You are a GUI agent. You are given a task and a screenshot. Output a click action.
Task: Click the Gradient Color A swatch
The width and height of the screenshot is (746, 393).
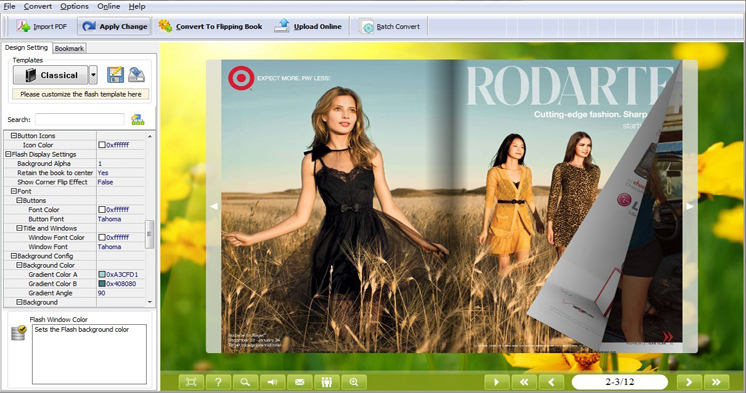[102, 275]
